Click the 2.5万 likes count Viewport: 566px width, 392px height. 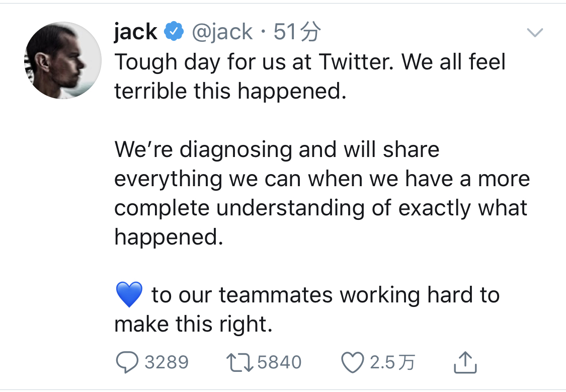tap(392, 362)
